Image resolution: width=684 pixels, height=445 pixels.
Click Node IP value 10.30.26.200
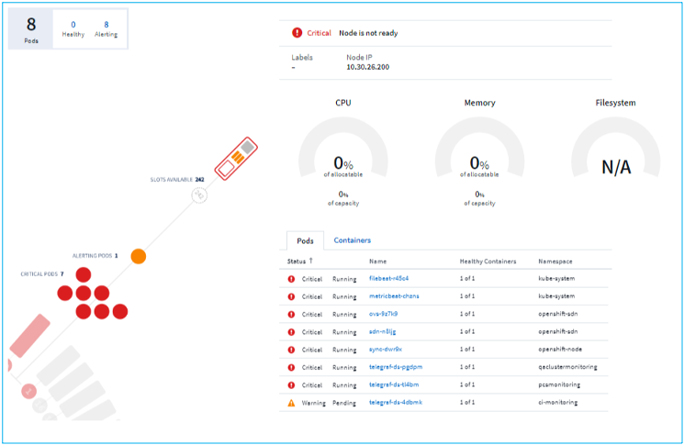(368, 67)
